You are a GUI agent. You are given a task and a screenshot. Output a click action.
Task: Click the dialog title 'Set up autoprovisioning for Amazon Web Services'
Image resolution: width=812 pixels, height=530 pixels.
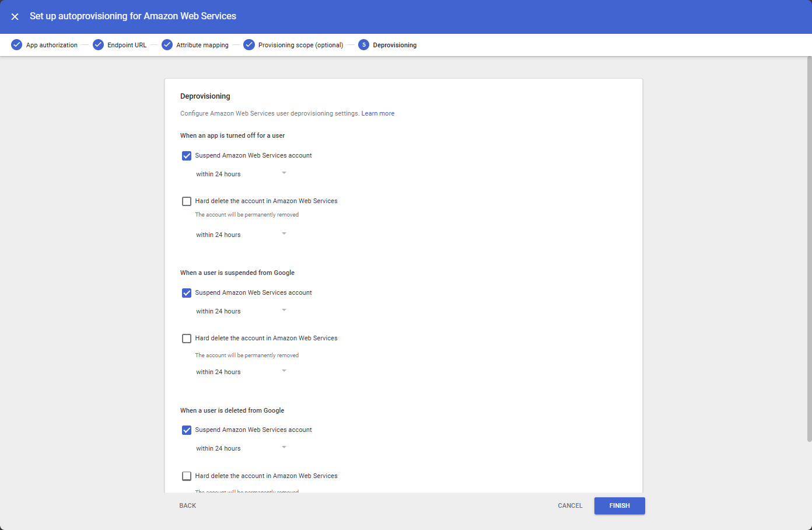(133, 16)
